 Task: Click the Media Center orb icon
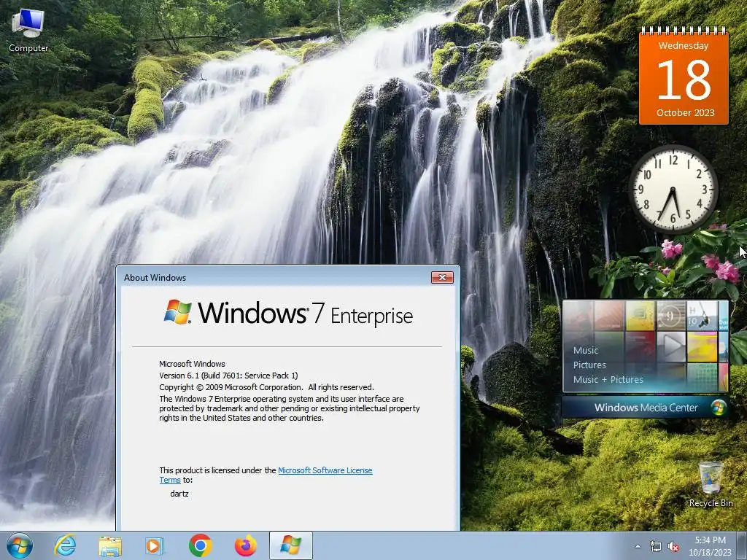click(718, 408)
